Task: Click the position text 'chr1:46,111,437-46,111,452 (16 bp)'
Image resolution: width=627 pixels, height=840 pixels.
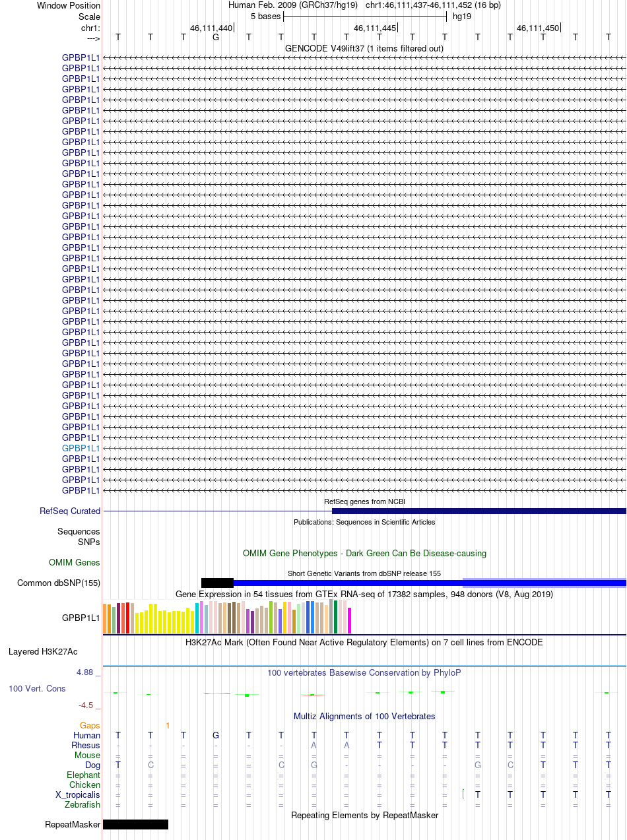Action: click(433, 5)
